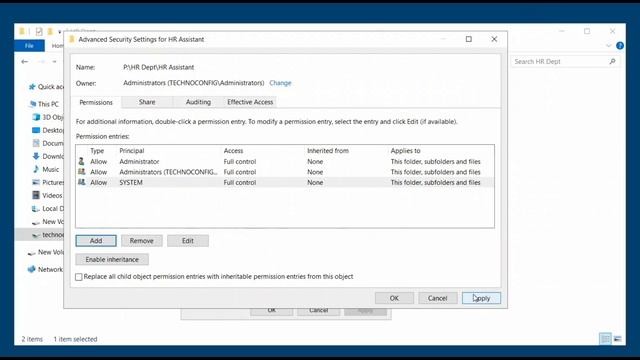Viewport: 640px width, 360px height.
Task: Click the Add permission entry button
Action: tap(96, 241)
